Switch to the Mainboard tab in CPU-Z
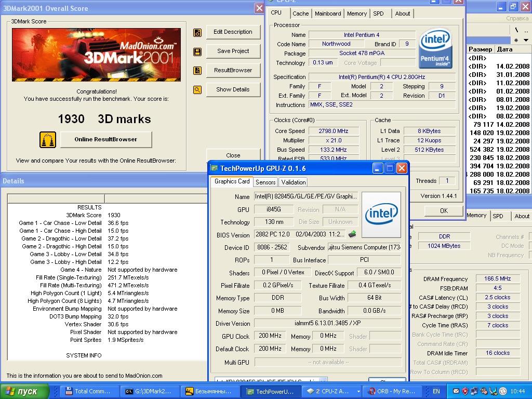The image size is (532, 399). (x=328, y=14)
